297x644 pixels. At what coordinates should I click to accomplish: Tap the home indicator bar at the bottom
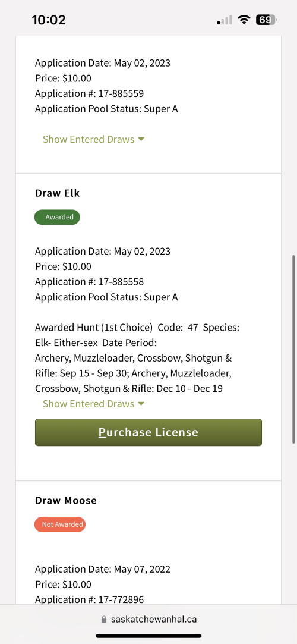148,636
